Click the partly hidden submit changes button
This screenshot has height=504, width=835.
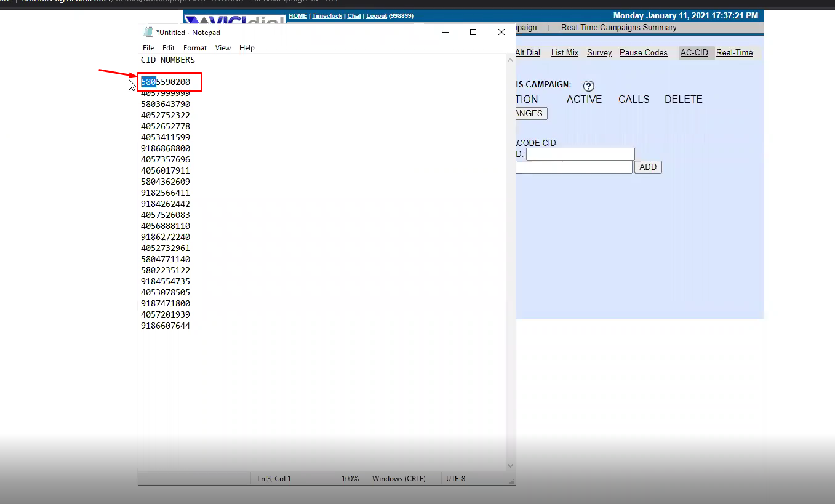pyautogui.click(x=531, y=114)
